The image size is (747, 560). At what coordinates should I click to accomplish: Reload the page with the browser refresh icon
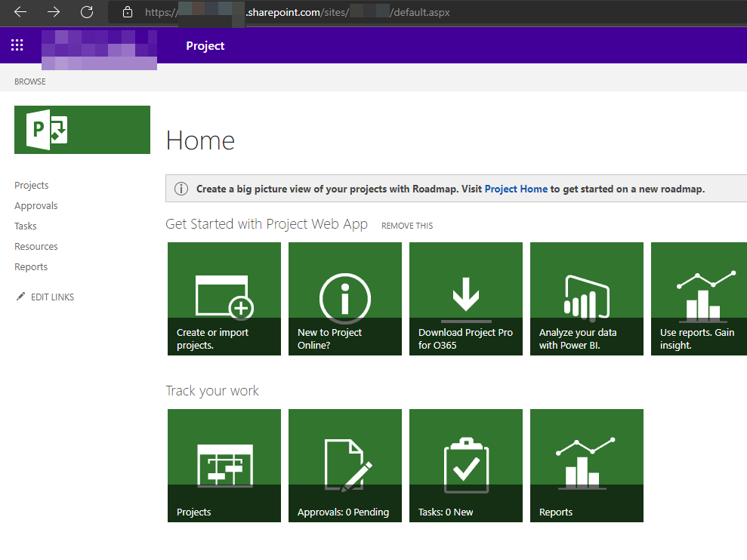[87, 12]
